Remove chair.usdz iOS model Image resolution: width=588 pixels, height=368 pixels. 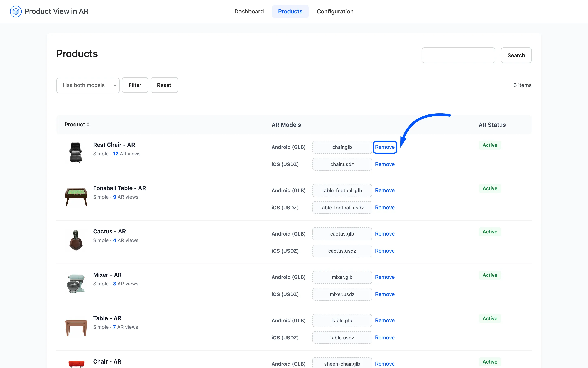[385, 164]
